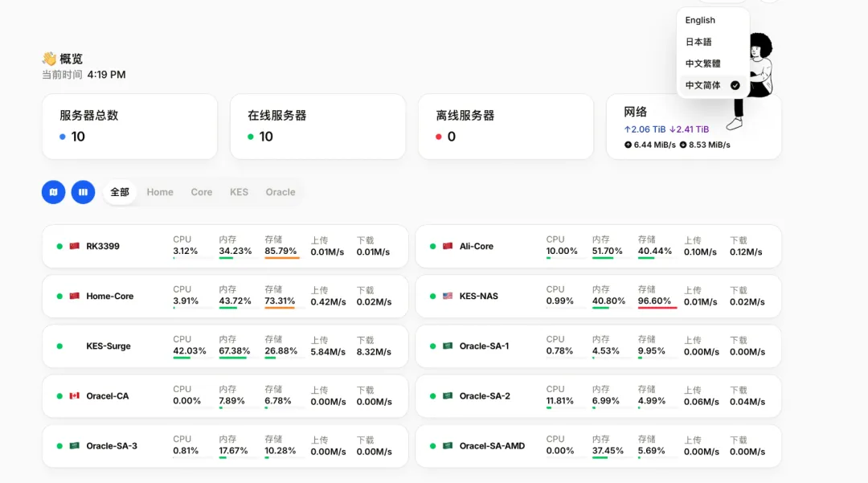Viewport: 868px width, 483px height.
Task: Select the KES group tab
Action: pos(239,192)
